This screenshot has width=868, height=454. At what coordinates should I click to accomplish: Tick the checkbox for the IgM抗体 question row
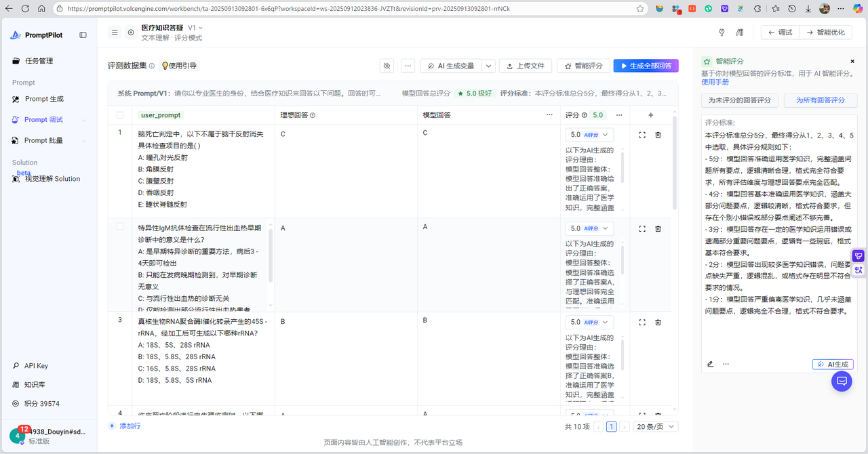click(120, 226)
